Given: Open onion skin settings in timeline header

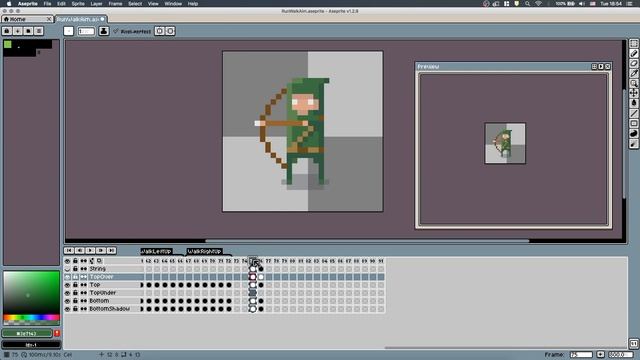Looking at the screenshot, I should tap(100, 261).
